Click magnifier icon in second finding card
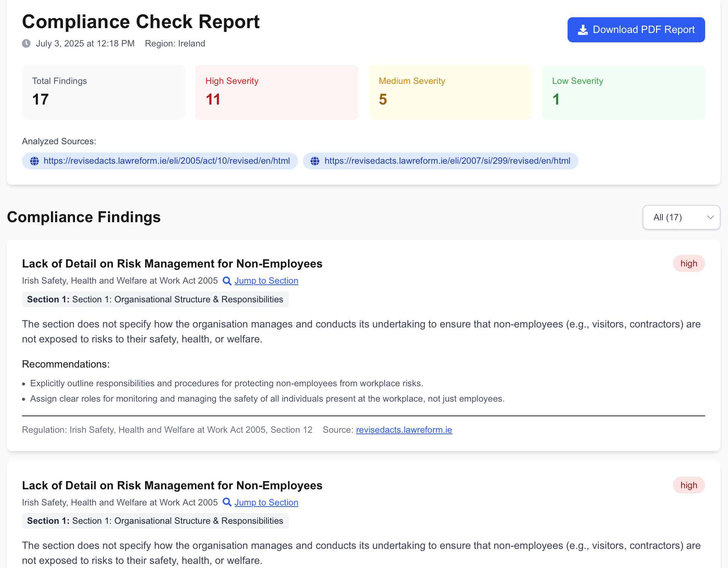 tap(227, 502)
